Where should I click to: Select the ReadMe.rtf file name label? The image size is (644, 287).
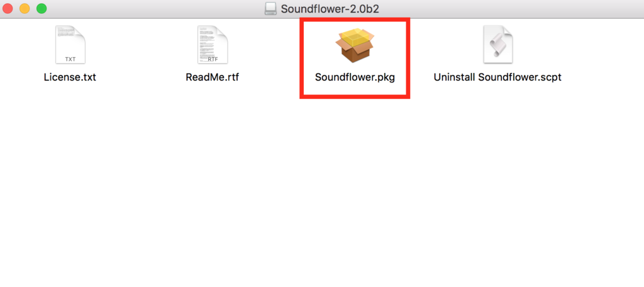(213, 77)
